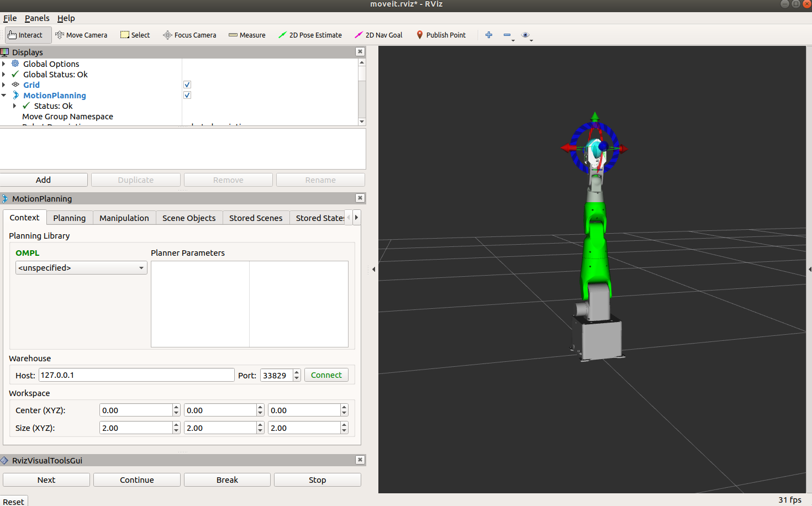Click the Grid display icon
This screenshot has height=506, width=812.
pos(15,85)
